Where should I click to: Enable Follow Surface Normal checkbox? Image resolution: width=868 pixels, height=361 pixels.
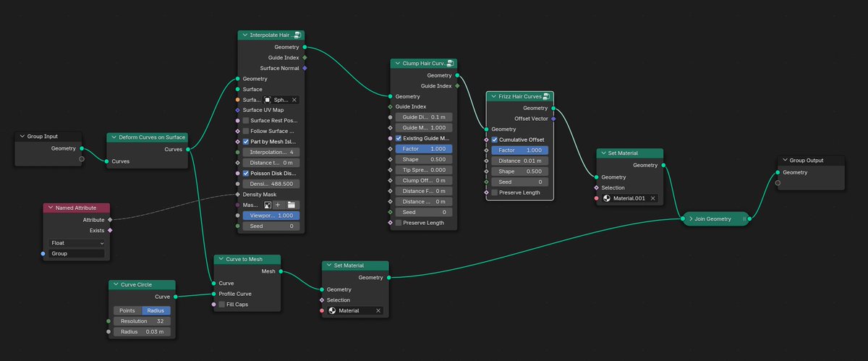pyautogui.click(x=246, y=131)
